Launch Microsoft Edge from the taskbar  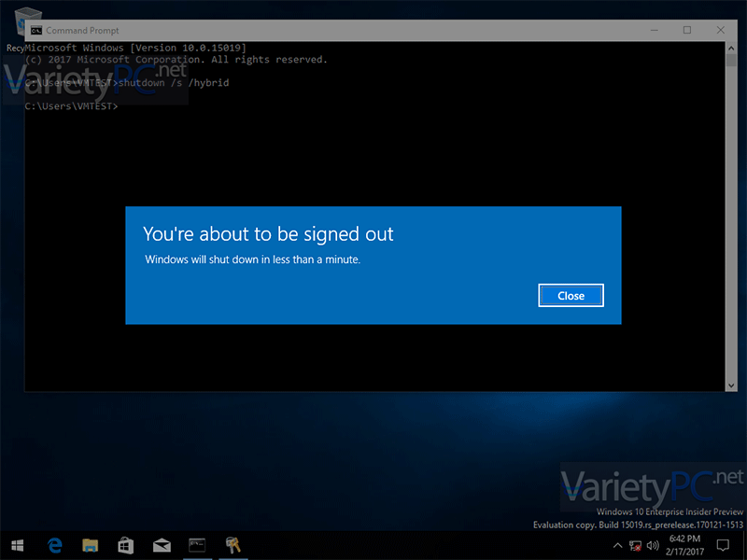click(54, 545)
